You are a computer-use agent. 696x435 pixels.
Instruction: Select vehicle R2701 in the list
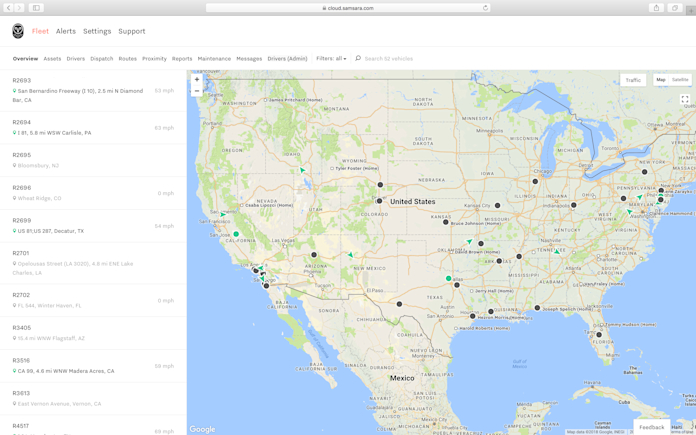[x=93, y=263]
